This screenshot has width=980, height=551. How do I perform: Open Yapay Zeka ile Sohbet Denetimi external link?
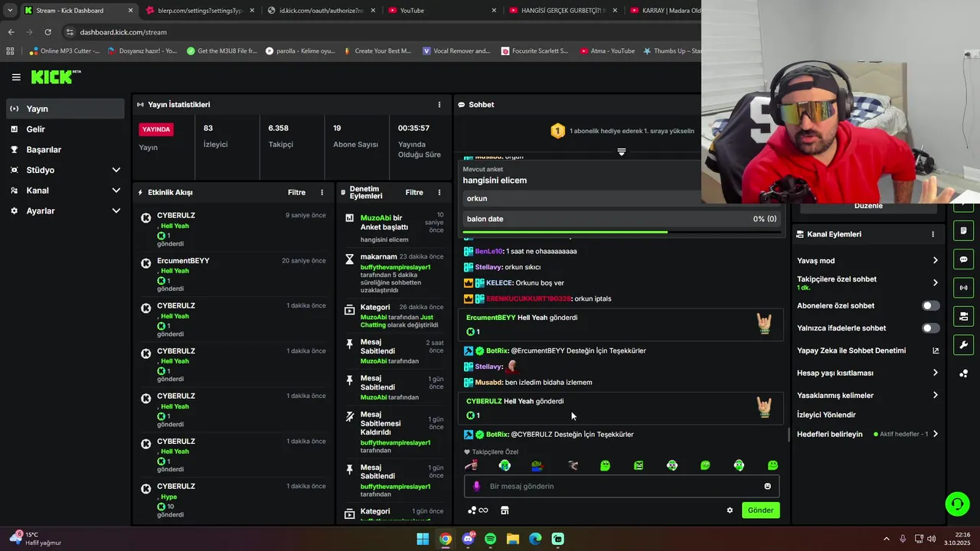coord(936,350)
